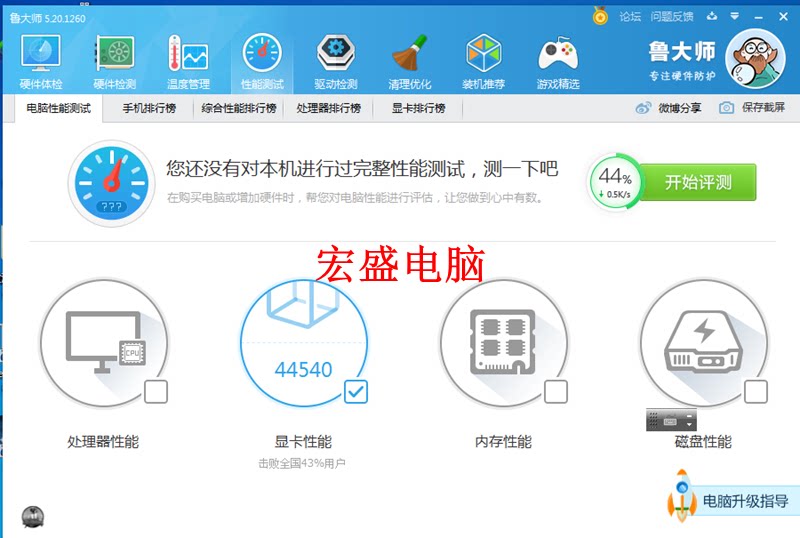Select the 内存性能 memory chip circle

pyautogui.click(x=504, y=343)
